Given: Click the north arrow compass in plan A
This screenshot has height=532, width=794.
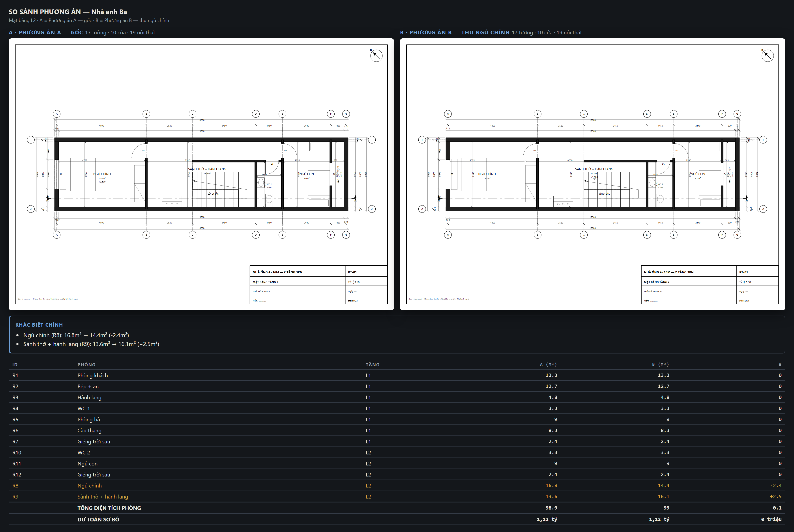Looking at the screenshot, I should tap(376, 56).
